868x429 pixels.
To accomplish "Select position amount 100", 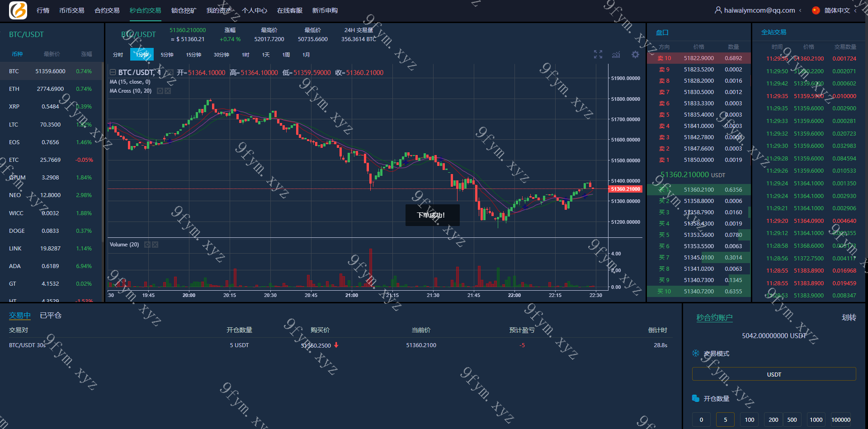I will [750, 420].
